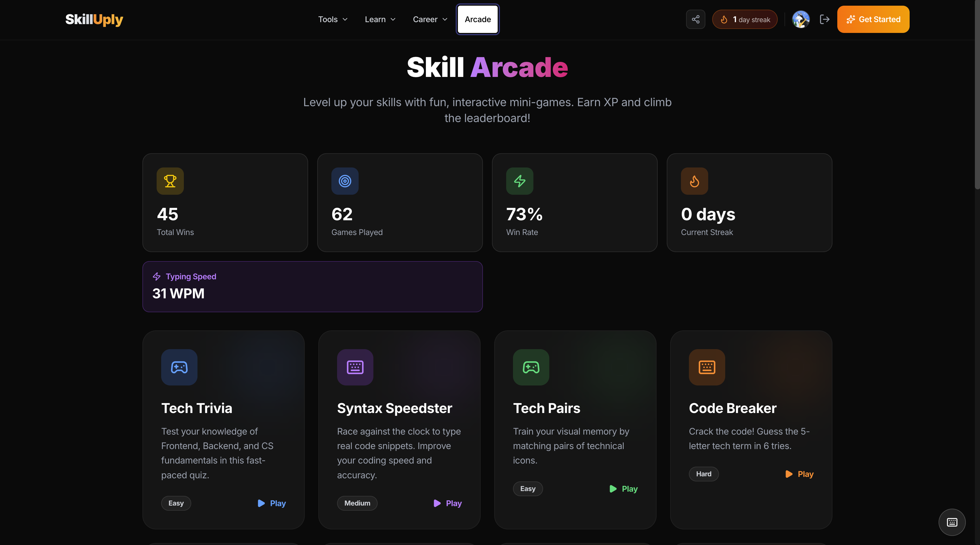Click the Tech Trivia gamepad icon
The height and width of the screenshot is (545, 980).
[x=179, y=367]
